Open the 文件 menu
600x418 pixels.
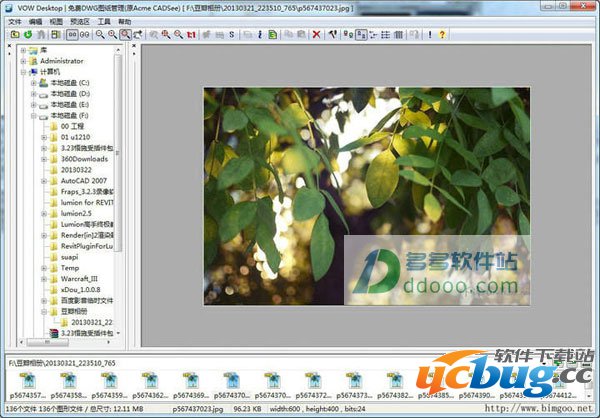[x=14, y=20]
